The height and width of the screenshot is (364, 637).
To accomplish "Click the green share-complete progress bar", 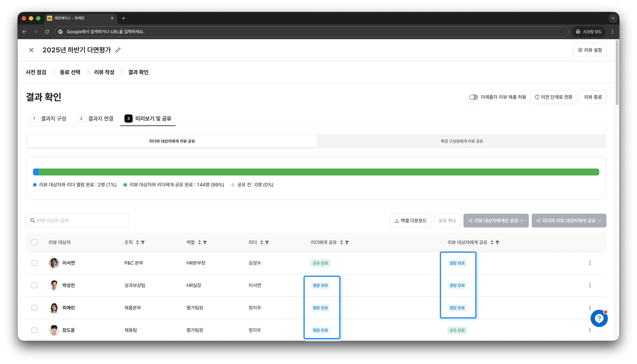I will [x=319, y=172].
